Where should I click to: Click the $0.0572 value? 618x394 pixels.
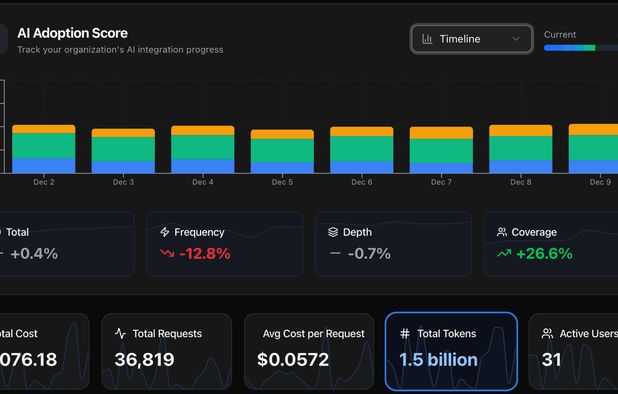293,360
